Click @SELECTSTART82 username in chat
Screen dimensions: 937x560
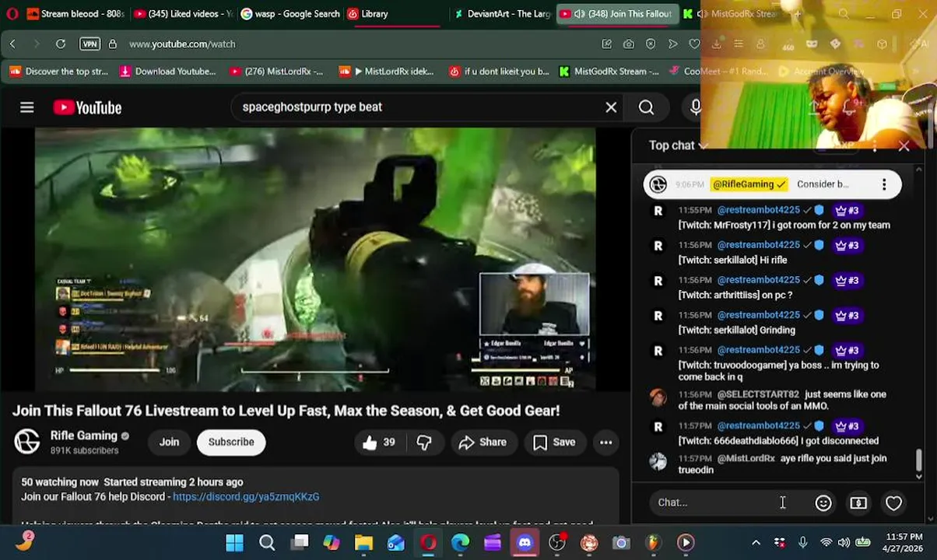[x=758, y=394]
